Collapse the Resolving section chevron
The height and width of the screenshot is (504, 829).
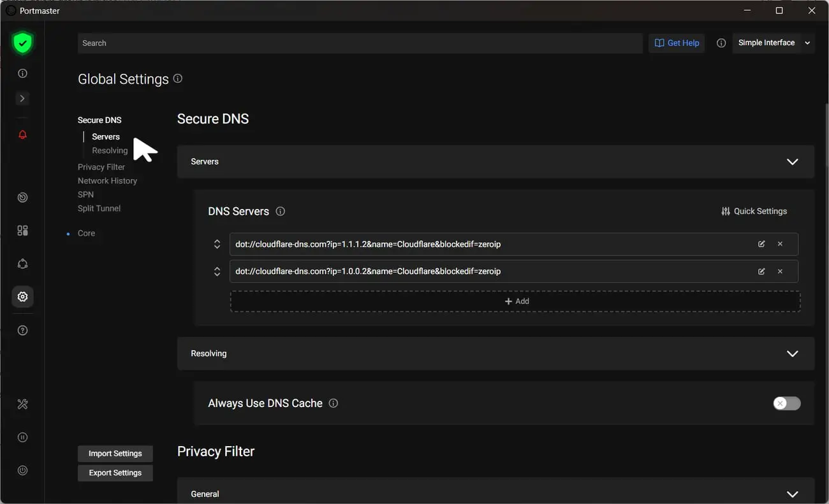tap(792, 354)
